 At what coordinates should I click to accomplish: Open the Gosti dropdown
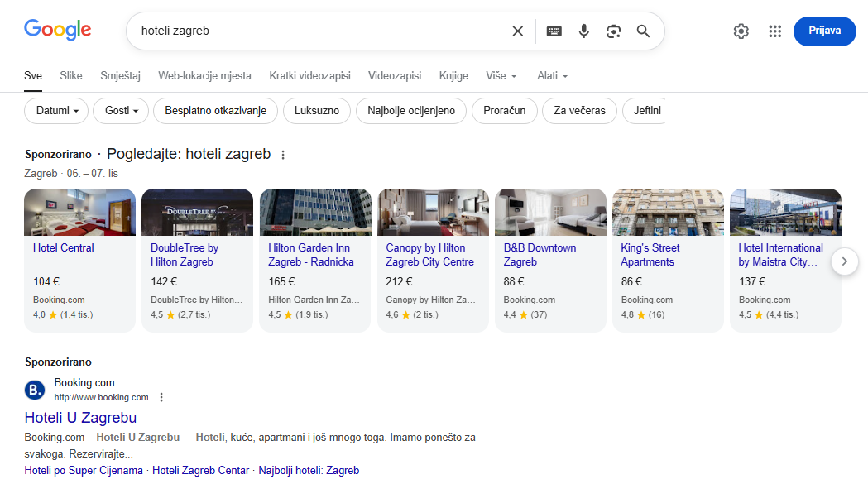pos(121,111)
